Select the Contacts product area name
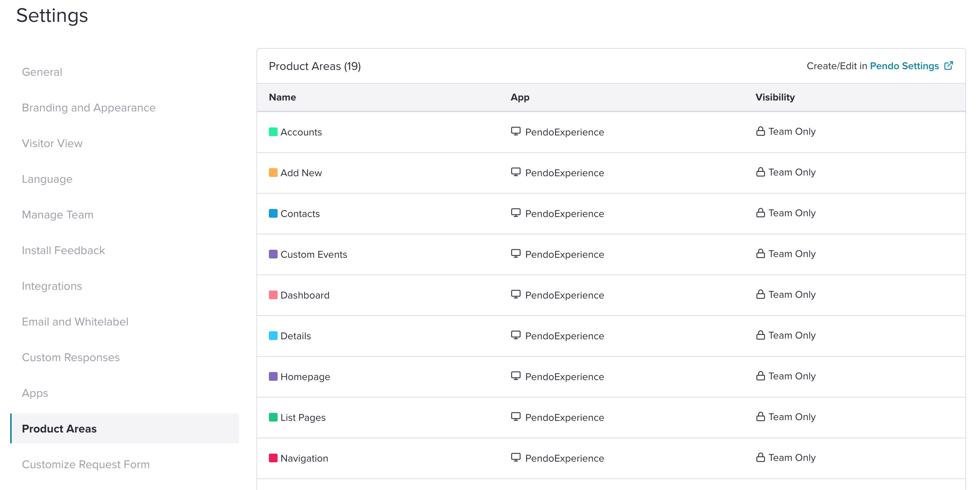The width and height of the screenshot is (980, 490). coord(300,213)
